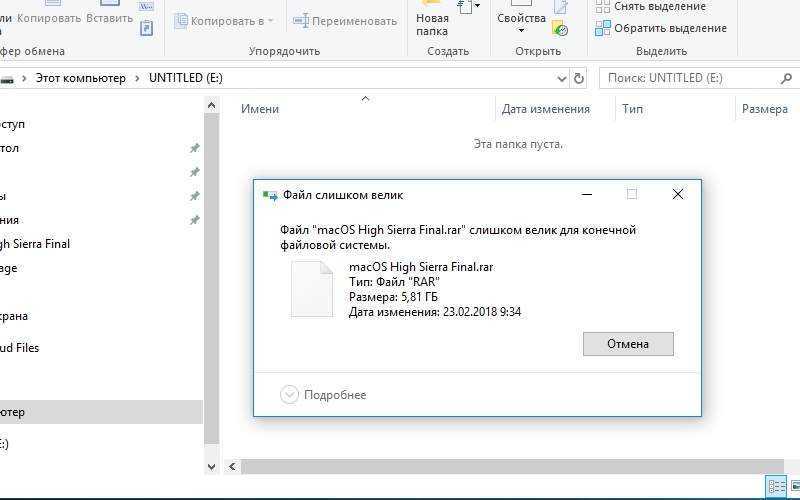Click 'Invert selection' grid icon

tap(603, 28)
